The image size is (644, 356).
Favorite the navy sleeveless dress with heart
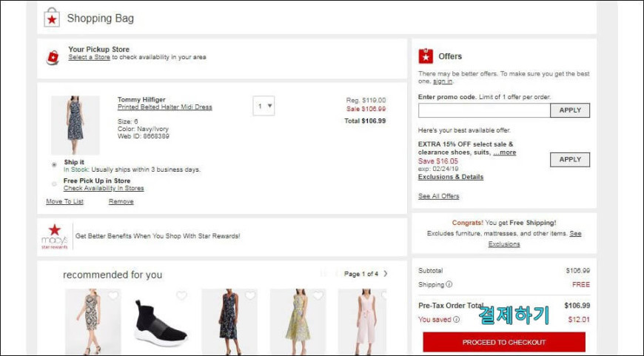[249, 295]
